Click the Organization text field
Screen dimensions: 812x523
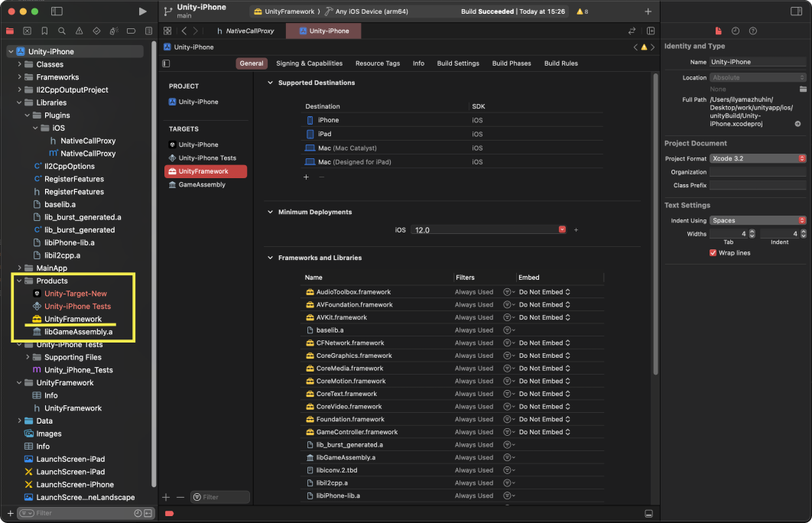757,172
